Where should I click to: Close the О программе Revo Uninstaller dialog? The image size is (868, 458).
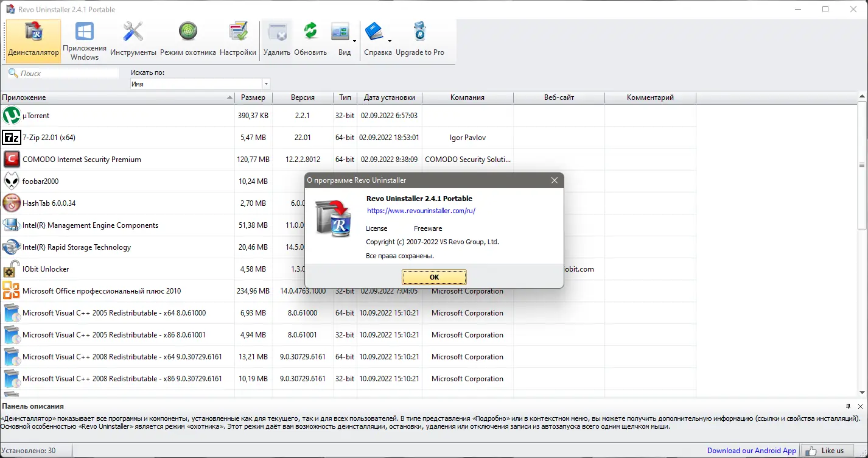click(555, 180)
